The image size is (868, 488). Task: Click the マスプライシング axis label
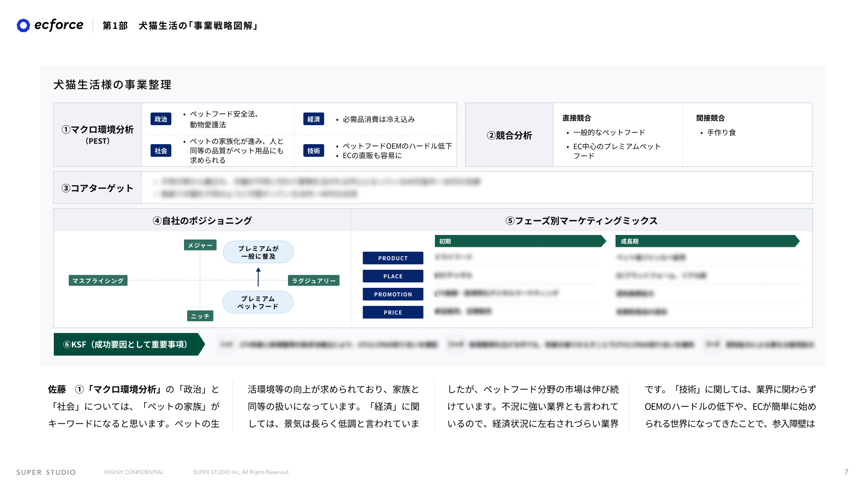point(98,281)
